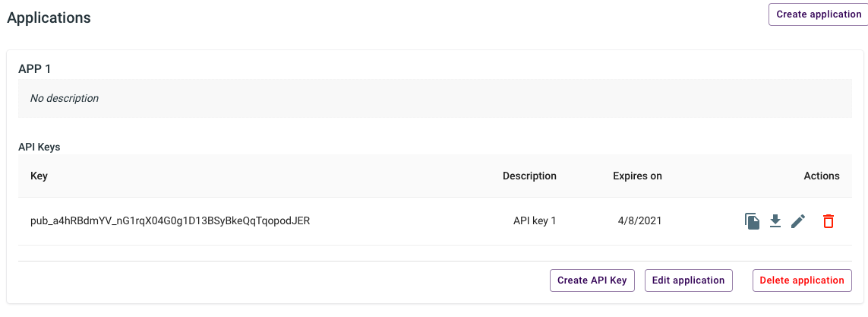Click the 4/8/2021 expiration date
The width and height of the screenshot is (868, 317).
[x=640, y=221]
